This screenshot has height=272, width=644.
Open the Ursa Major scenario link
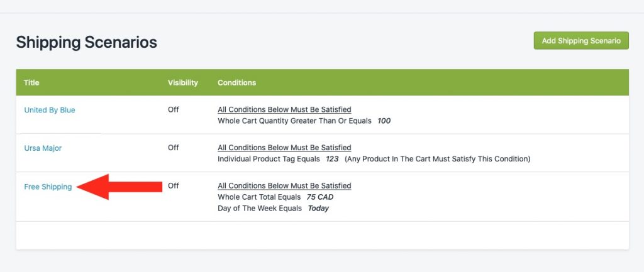(43, 148)
